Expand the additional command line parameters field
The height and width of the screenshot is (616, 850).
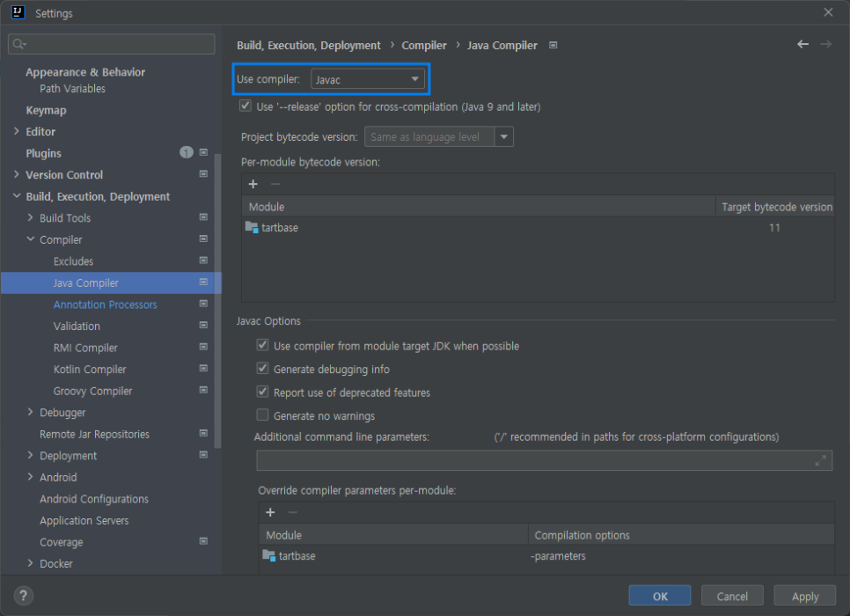[x=820, y=461]
